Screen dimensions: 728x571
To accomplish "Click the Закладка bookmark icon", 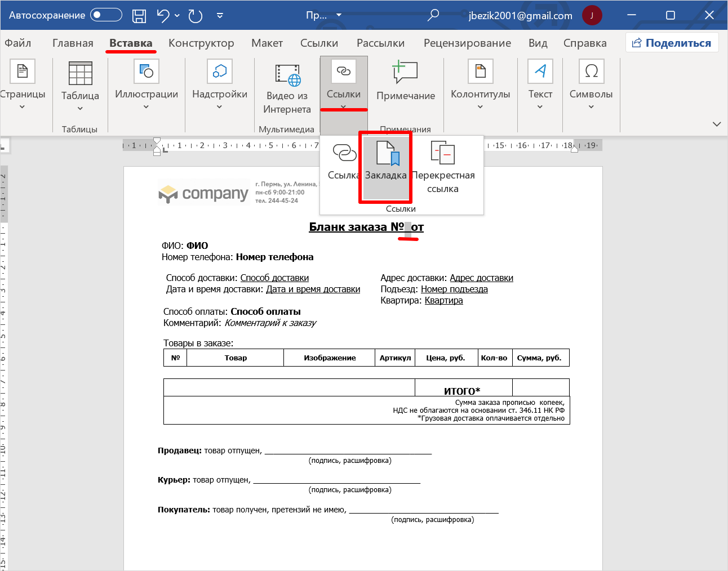I will [388, 153].
